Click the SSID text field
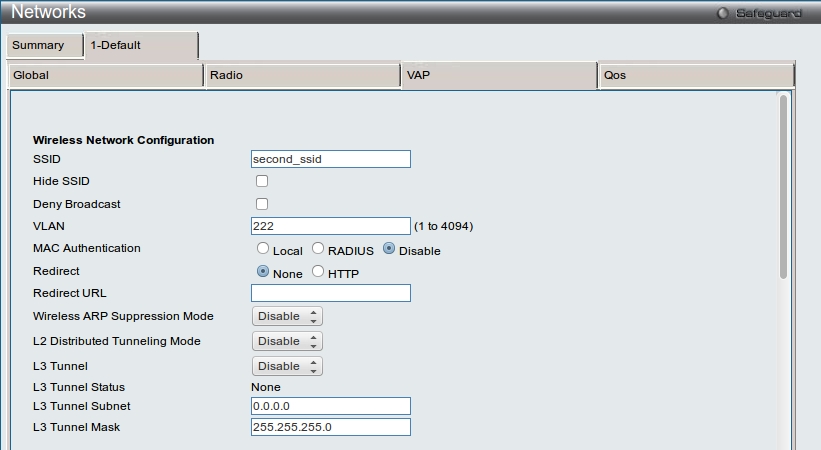Screen dimensions: 821x450 click(x=330, y=159)
